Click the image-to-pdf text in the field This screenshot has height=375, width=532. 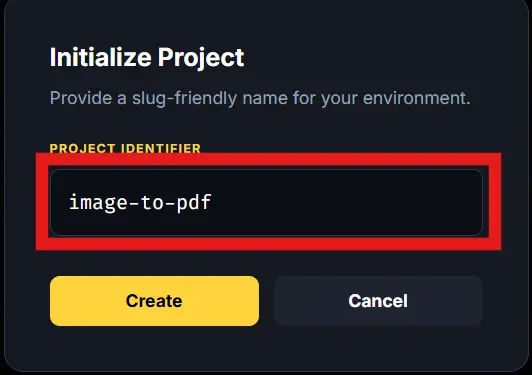140,203
